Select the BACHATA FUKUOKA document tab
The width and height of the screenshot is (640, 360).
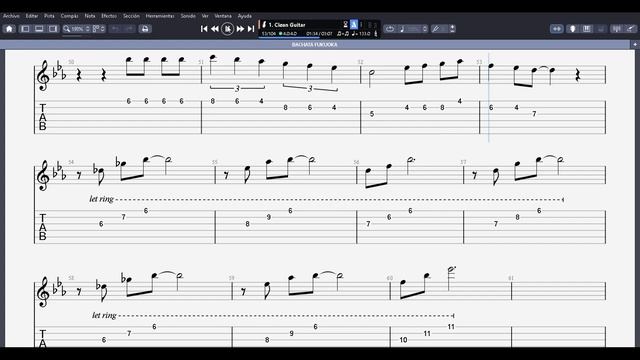pos(315,44)
